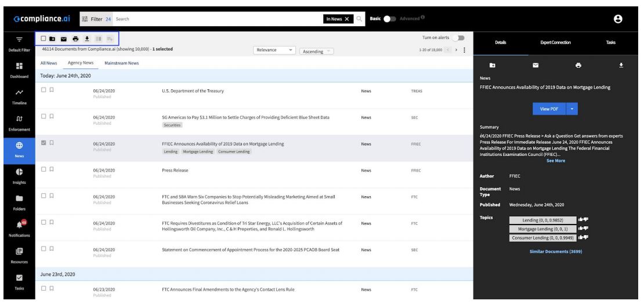Check the SG Americas row checkbox
Viewport: 644px width, 304px height.
pos(44,116)
